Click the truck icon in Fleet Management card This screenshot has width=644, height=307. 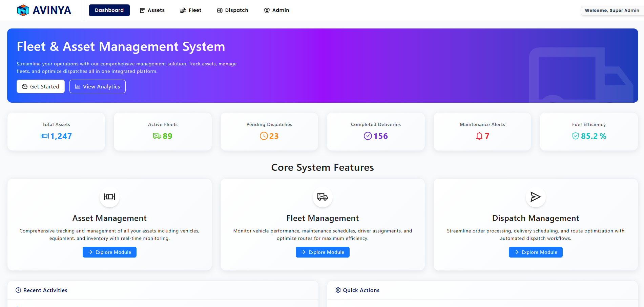click(323, 197)
